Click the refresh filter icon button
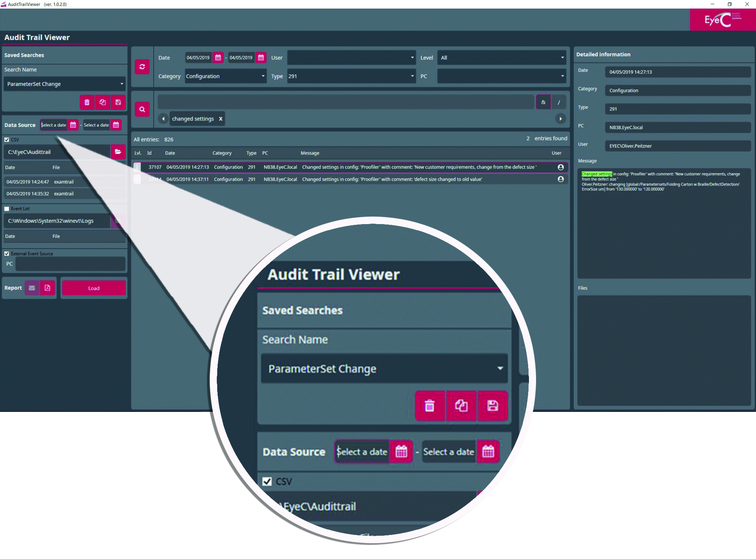Image resolution: width=756 pixels, height=559 pixels. [x=142, y=67]
